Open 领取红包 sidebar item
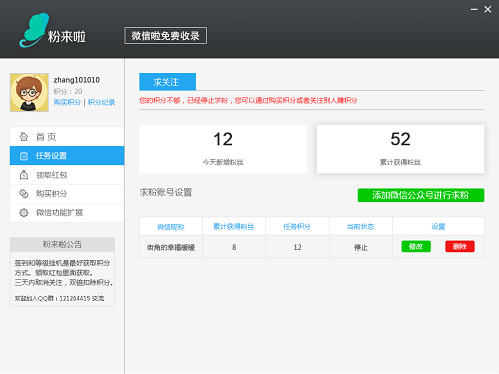The height and width of the screenshot is (374, 499). point(67,175)
